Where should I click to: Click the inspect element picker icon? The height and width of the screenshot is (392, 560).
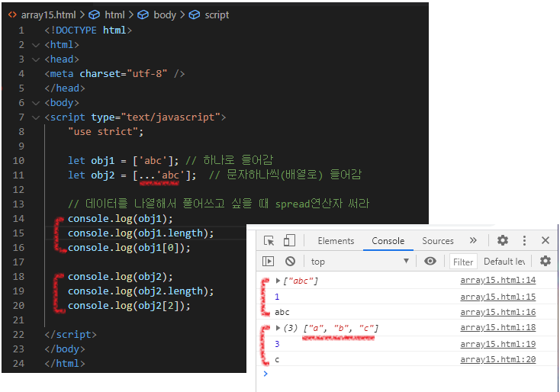(269, 241)
